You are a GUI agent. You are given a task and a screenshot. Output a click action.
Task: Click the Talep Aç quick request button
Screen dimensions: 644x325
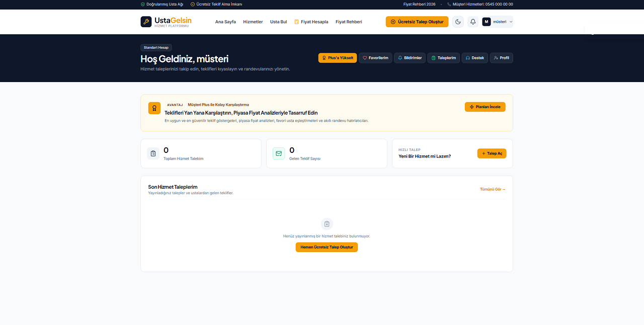coord(492,153)
